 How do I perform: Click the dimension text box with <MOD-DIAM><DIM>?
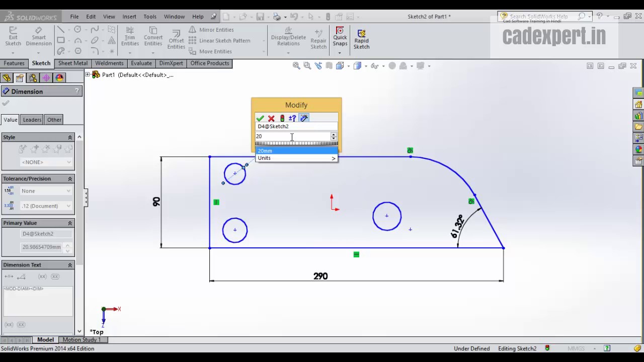[x=38, y=301]
